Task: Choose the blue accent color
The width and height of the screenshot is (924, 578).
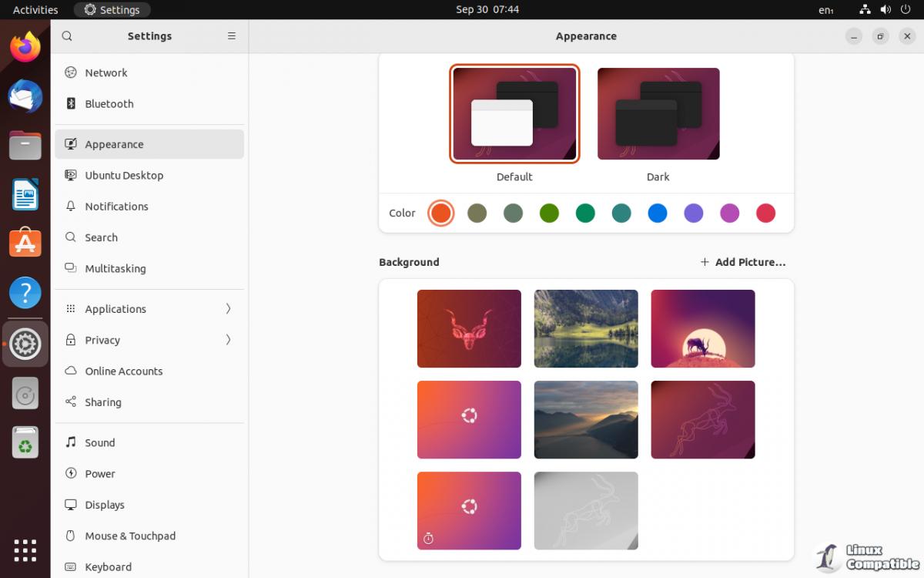Action: pyautogui.click(x=658, y=213)
